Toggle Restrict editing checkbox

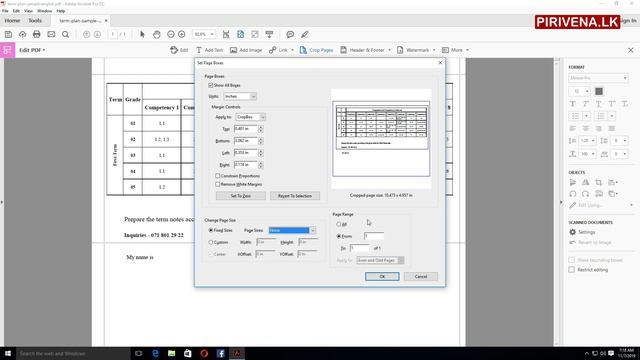(x=571, y=270)
